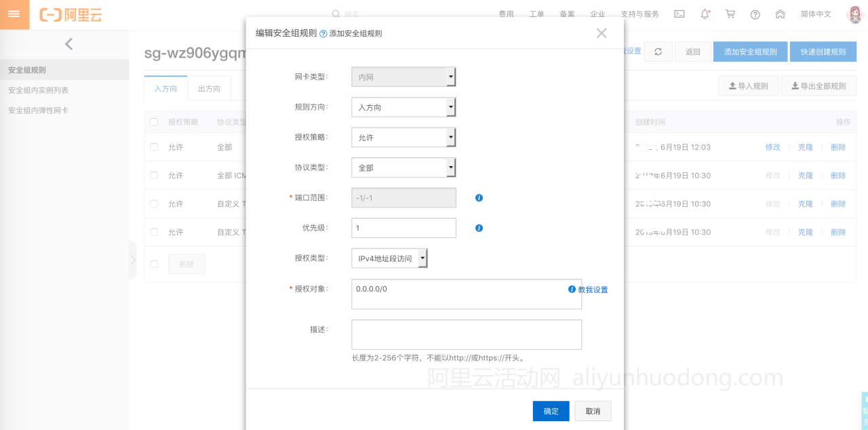Screen dimensions: 868x430
Task: Click the 确定 button to confirm
Action: click(551, 411)
